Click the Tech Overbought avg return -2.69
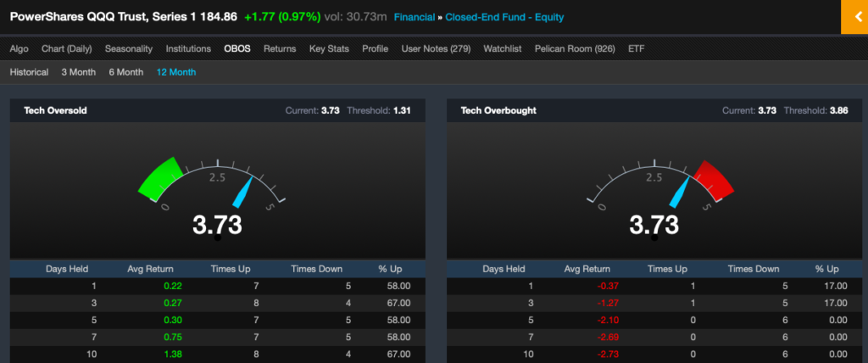868x363 pixels. [608, 337]
